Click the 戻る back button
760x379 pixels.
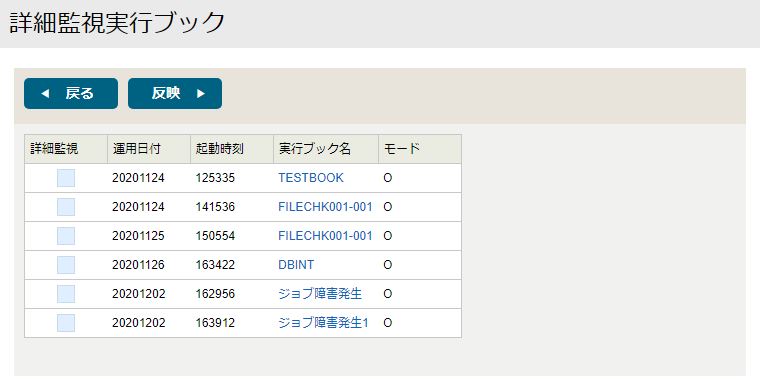point(71,94)
